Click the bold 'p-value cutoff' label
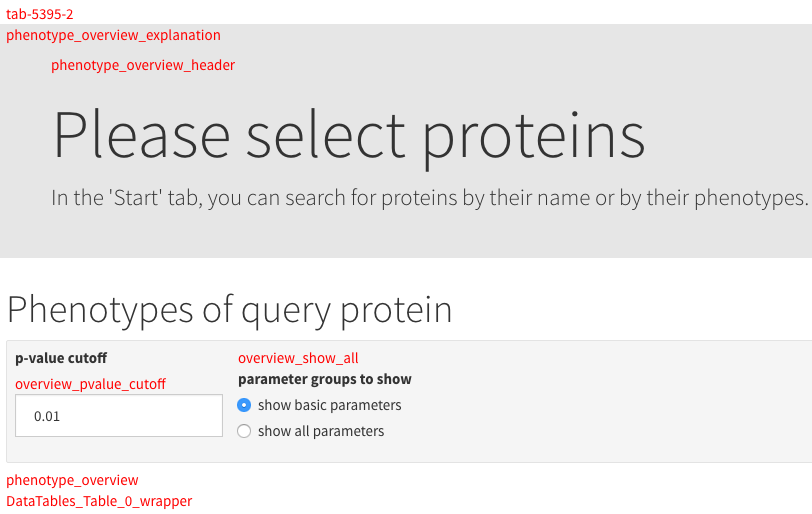The width and height of the screenshot is (812, 514). (61, 358)
